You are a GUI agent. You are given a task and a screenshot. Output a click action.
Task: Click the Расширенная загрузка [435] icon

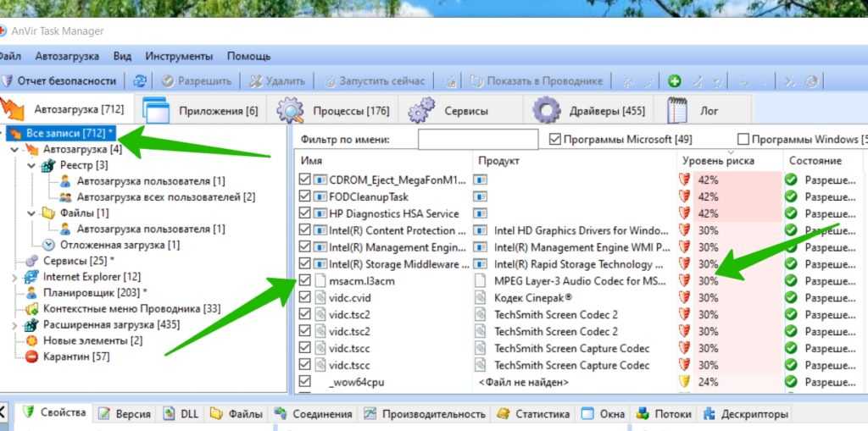point(31,324)
